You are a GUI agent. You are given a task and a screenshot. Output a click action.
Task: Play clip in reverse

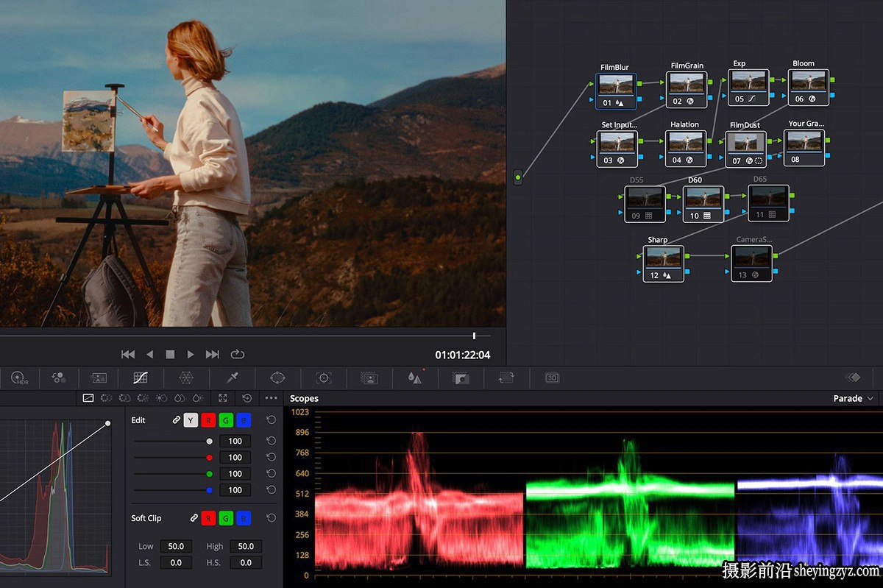pos(149,355)
